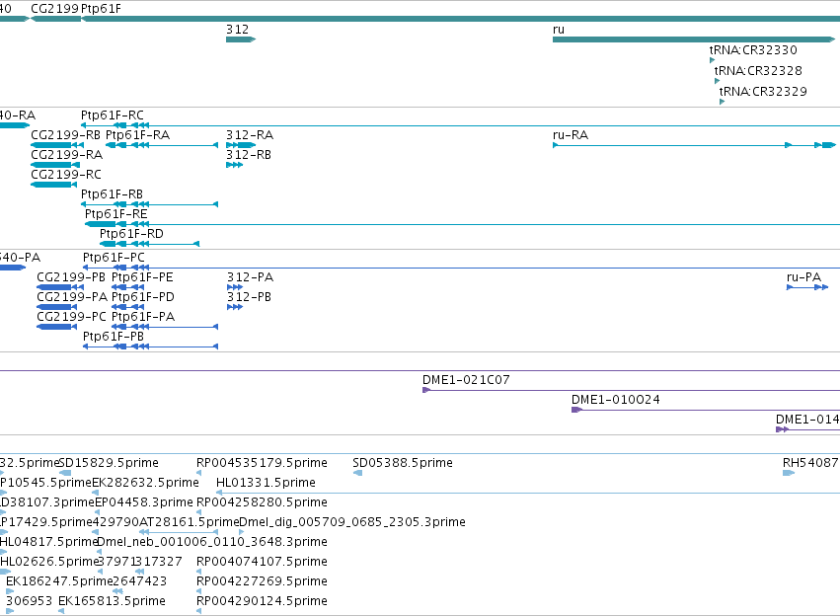This screenshot has height=616, width=840.
Task: Select the RP004290124.5prime EST label
Action: pyautogui.click(x=262, y=601)
